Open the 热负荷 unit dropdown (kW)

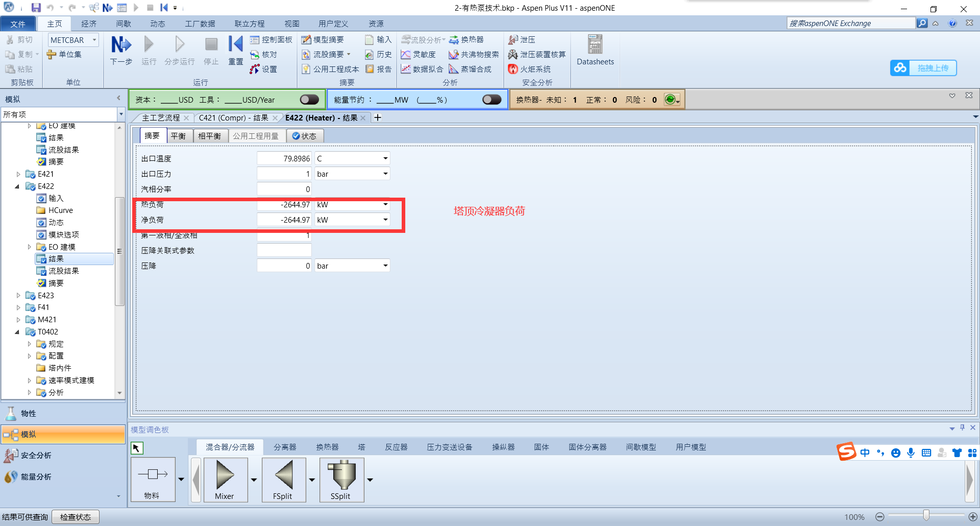tap(385, 205)
